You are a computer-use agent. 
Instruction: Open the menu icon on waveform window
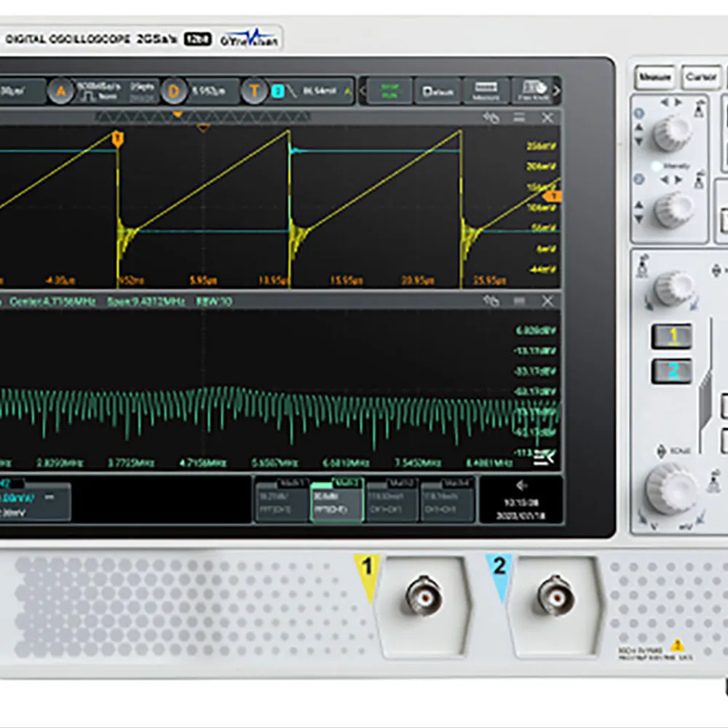[519, 117]
